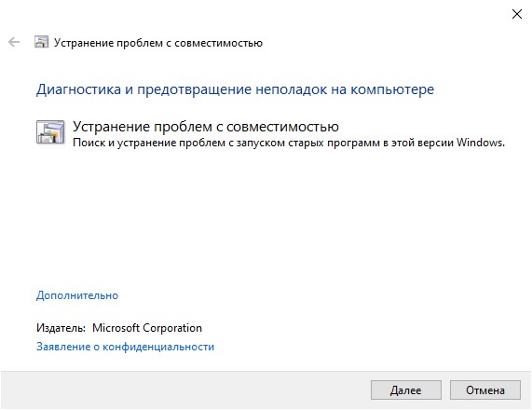
Task: Click the blue heading Диагностика и предотвращение неполадок
Action: 235,89
